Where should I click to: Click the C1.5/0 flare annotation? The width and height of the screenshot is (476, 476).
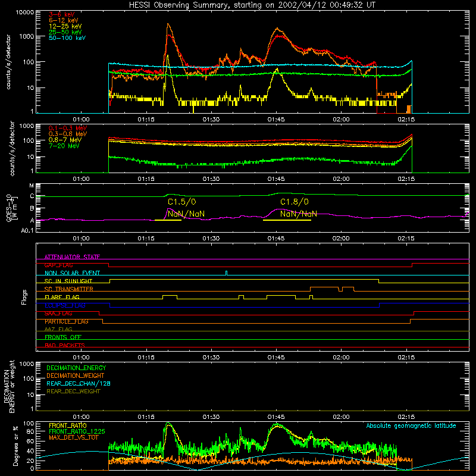click(182, 202)
